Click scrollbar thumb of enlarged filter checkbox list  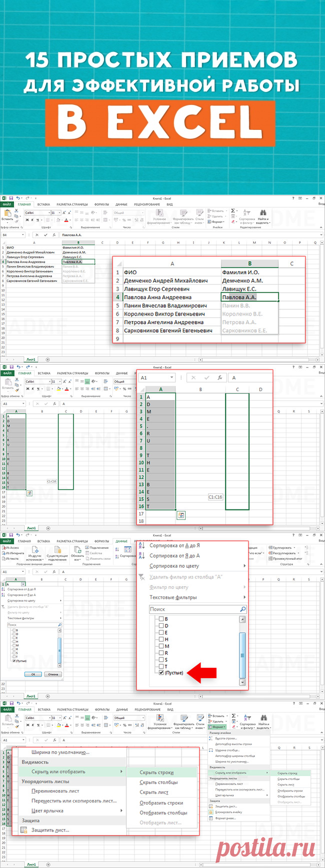(242, 655)
